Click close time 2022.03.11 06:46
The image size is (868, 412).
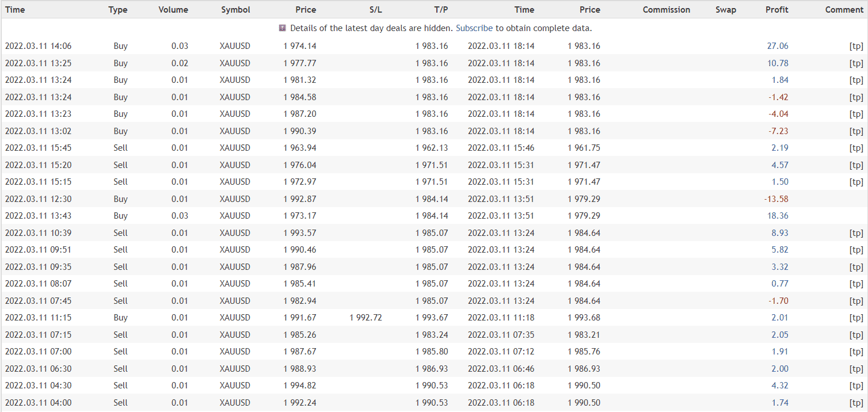pos(501,369)
